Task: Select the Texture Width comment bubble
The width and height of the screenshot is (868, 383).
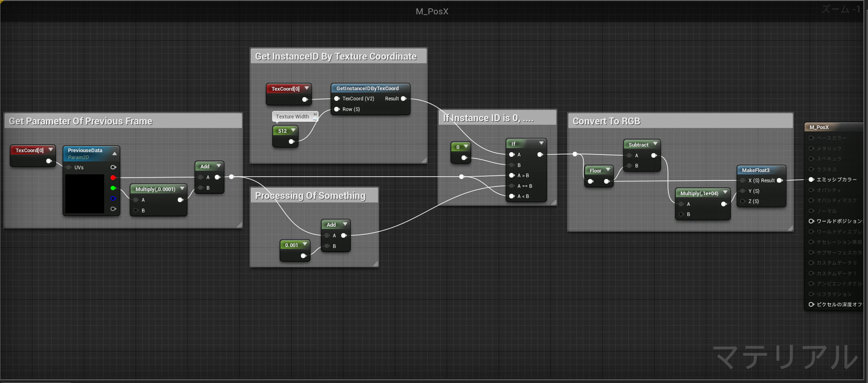Action: (295, 117)
